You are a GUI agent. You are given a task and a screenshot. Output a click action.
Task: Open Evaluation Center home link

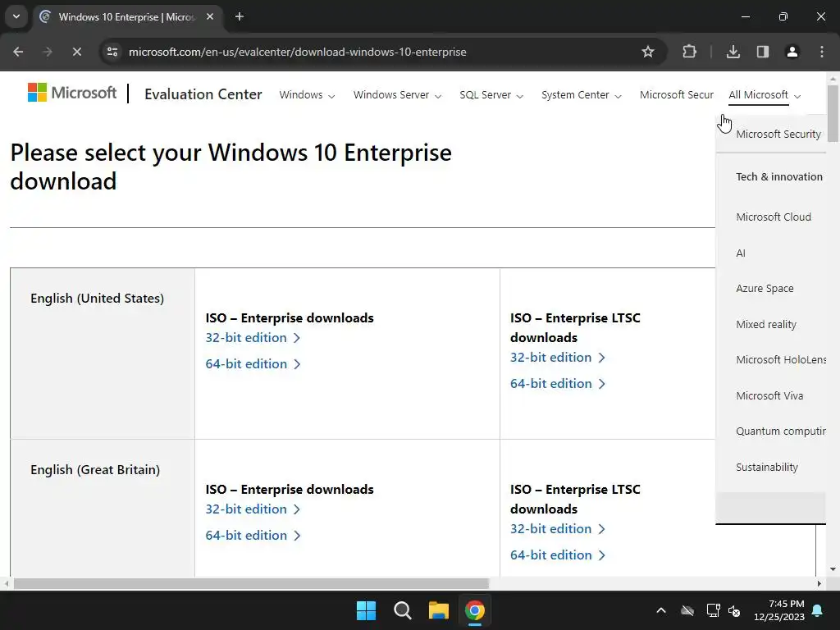pyautogui.click(x=203, y=94)
